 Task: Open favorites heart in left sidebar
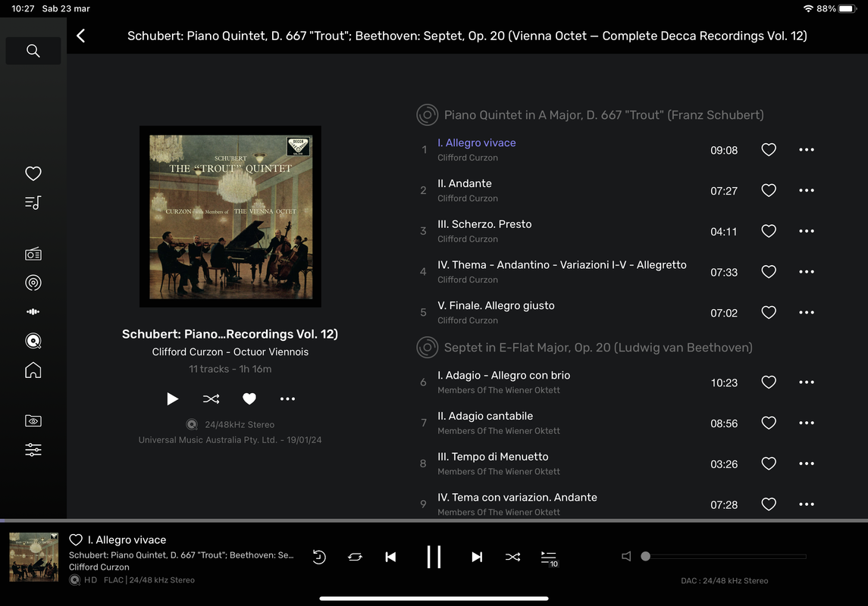[x=33, y=173]
